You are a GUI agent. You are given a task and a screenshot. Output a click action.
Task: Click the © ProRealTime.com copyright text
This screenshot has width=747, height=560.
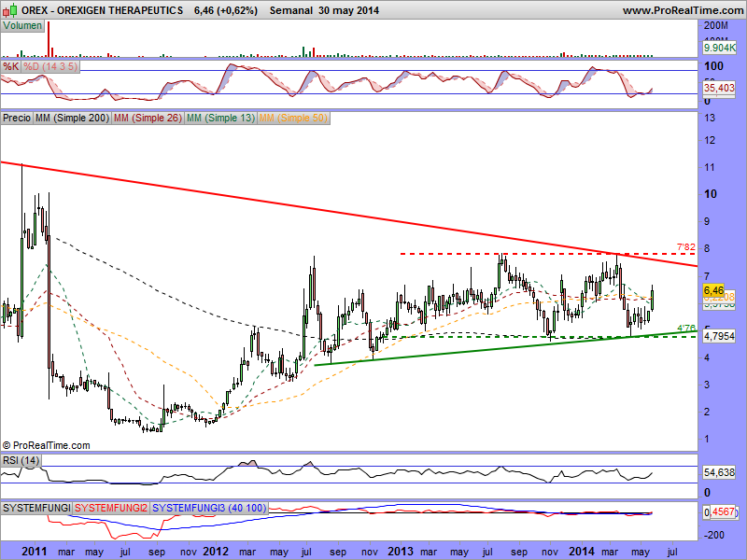pyautogui.click(x=46, y=446)
